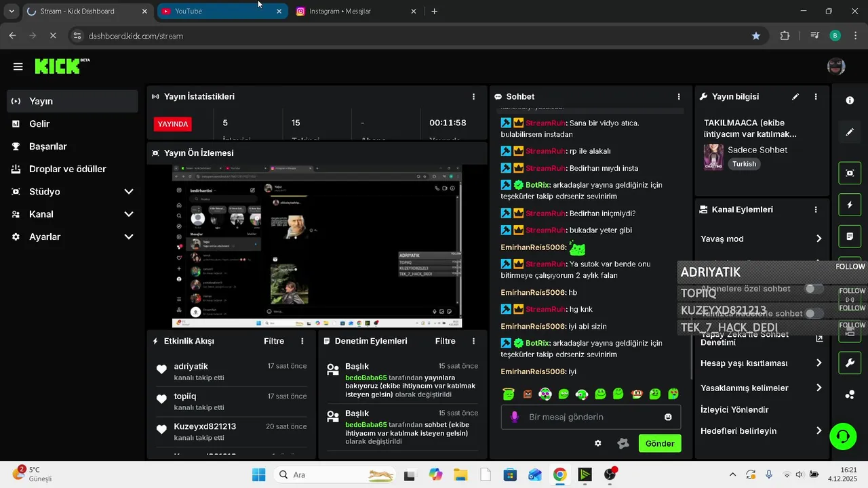The height and width of the screenshot is (488, 868).
Task: Select the three-dots cluster icon in the right toolbar
Action: [850, 394]
